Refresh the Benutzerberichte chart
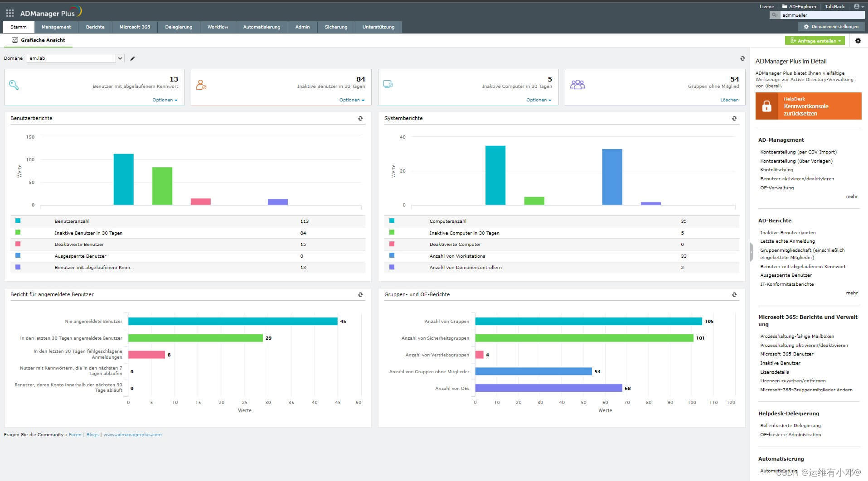This screenshot has width=868, height=481. [360, 119]
